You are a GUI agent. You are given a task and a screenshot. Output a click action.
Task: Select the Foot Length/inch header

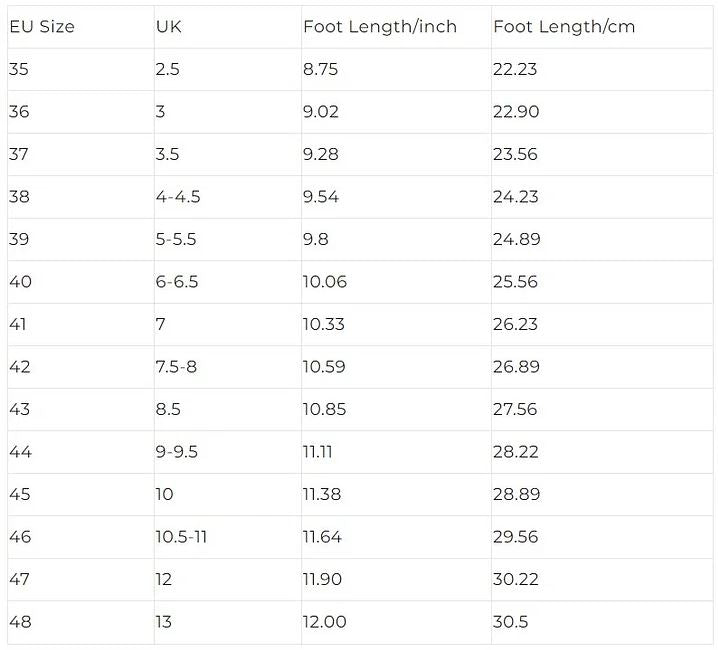click(x=379, y=27)
